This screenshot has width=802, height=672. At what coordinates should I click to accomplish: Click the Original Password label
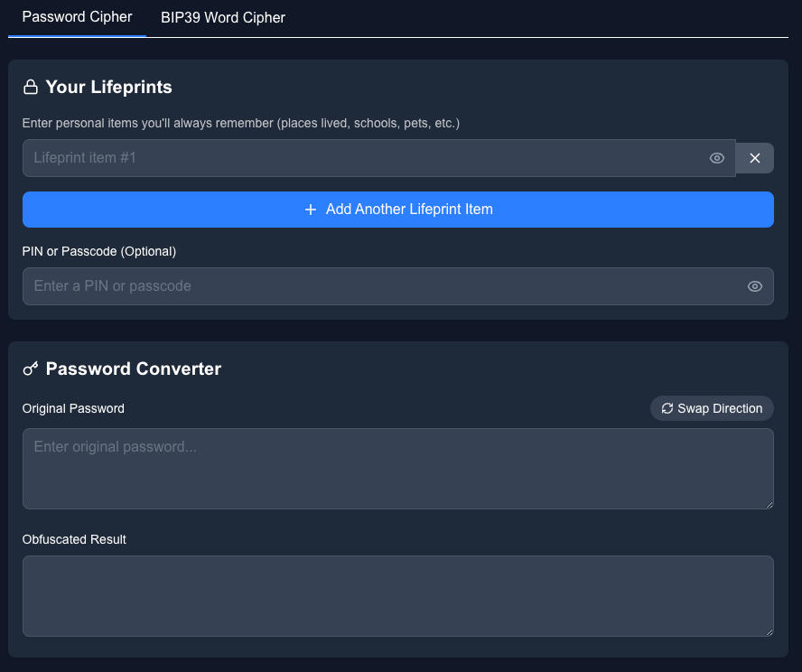point(73,408)
